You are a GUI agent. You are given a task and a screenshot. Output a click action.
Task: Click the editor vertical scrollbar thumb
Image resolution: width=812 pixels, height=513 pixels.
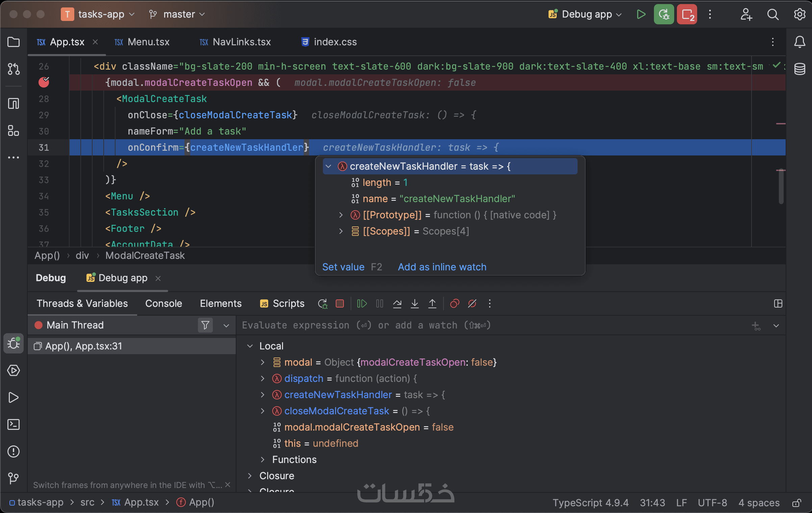pyautogui.click(x=781, y=187)
